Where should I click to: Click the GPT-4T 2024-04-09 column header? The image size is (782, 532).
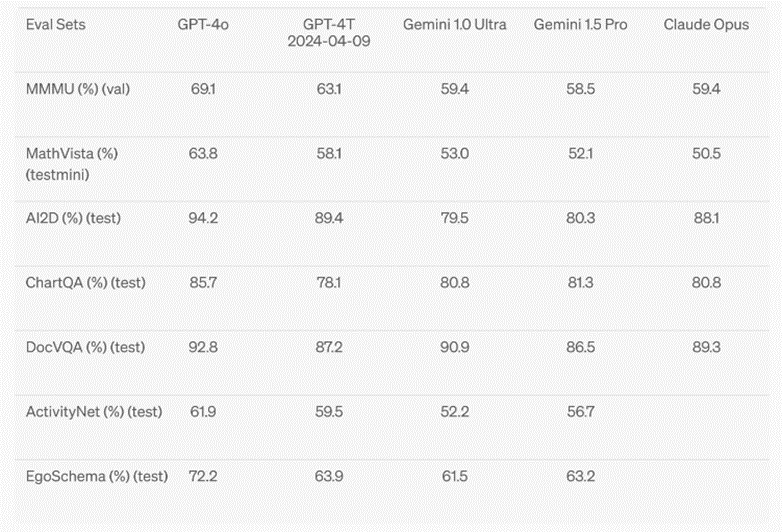point(330,33)
